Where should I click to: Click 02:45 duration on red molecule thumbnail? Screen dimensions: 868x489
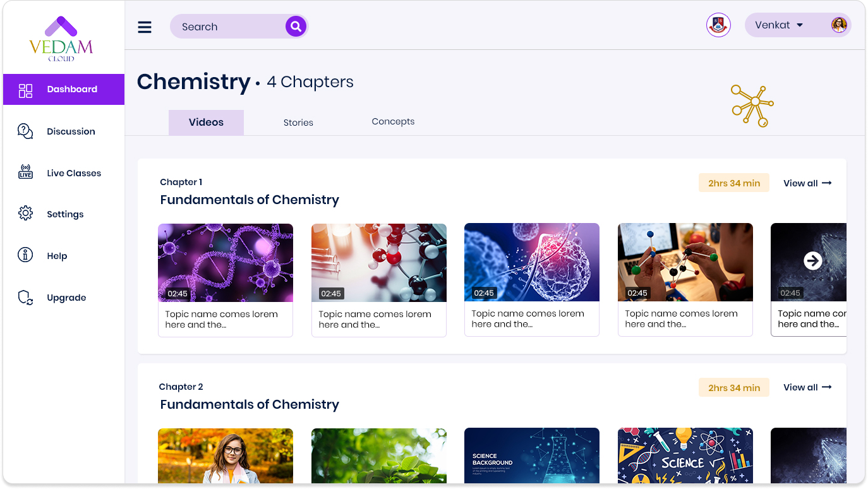tap(331, 294)
